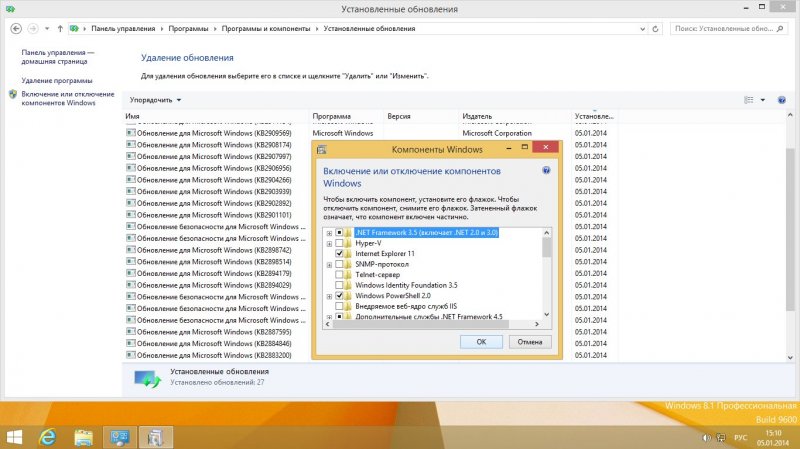This screenshot has height=449, width=800.
Task: Switch to Windows Components taskbar item
Action: (x=156, y=437)
